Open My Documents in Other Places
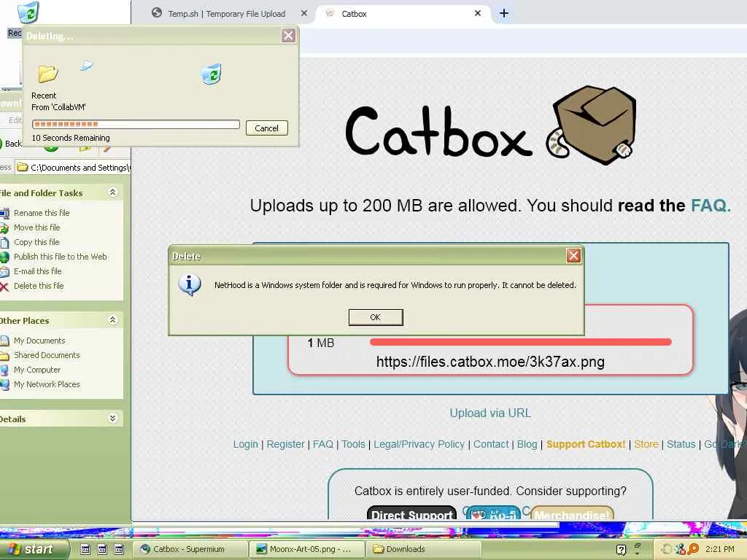747x560 pixels. 39,341
